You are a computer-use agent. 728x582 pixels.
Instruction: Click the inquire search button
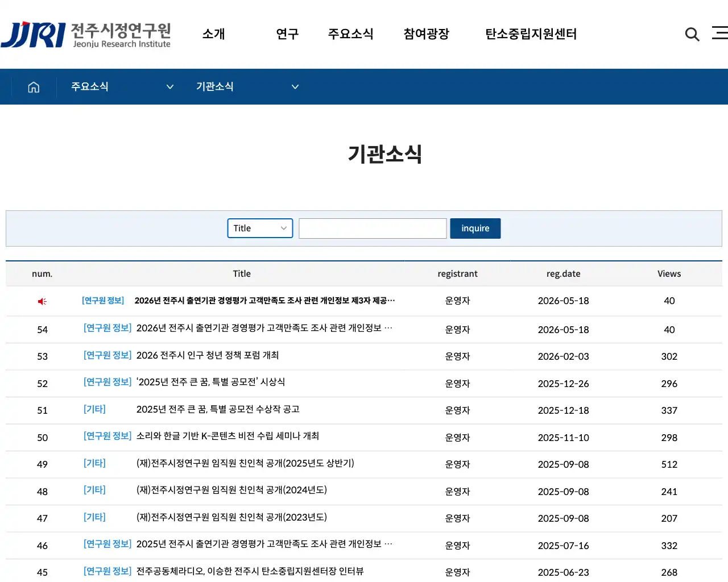tap(475, 228)
